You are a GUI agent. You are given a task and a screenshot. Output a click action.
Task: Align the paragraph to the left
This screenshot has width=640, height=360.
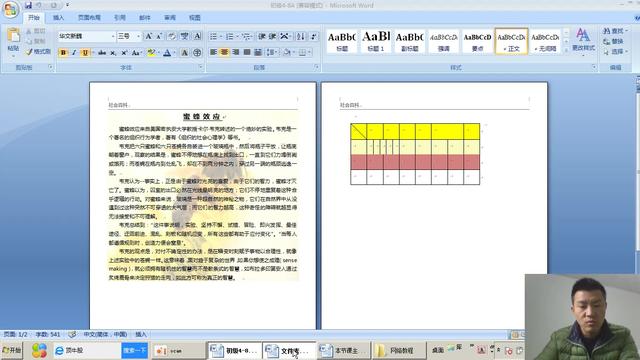tap(213, 52)
